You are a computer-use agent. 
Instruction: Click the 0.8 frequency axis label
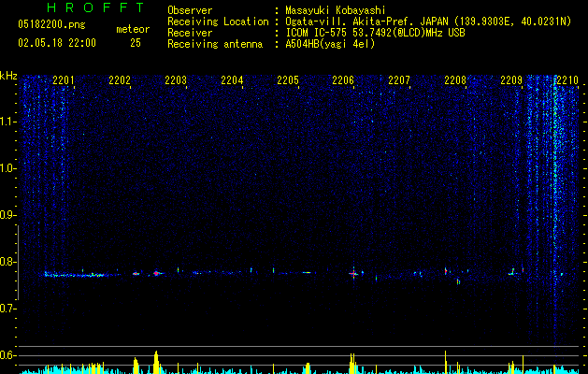[x=7, y=262]
